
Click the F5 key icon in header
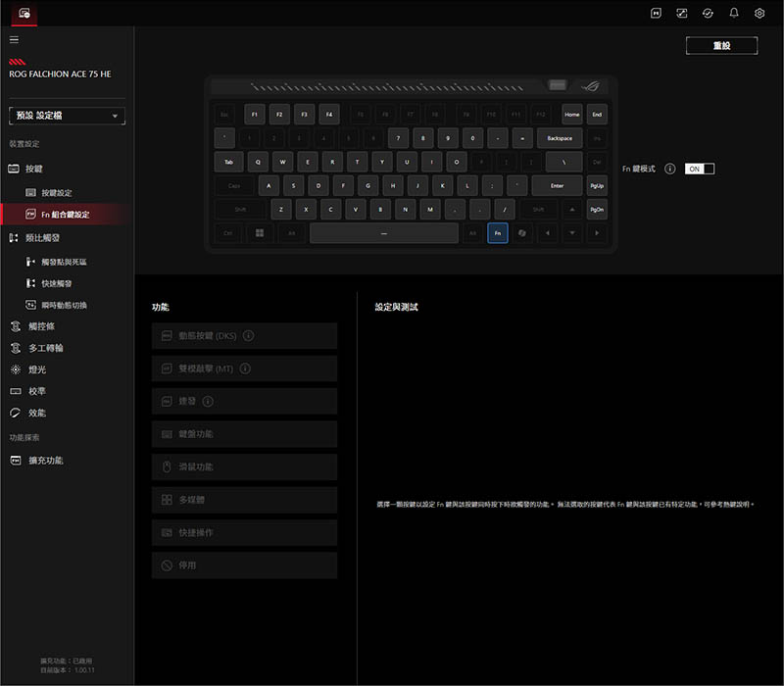pyautogui.click(x=657, y=14)
